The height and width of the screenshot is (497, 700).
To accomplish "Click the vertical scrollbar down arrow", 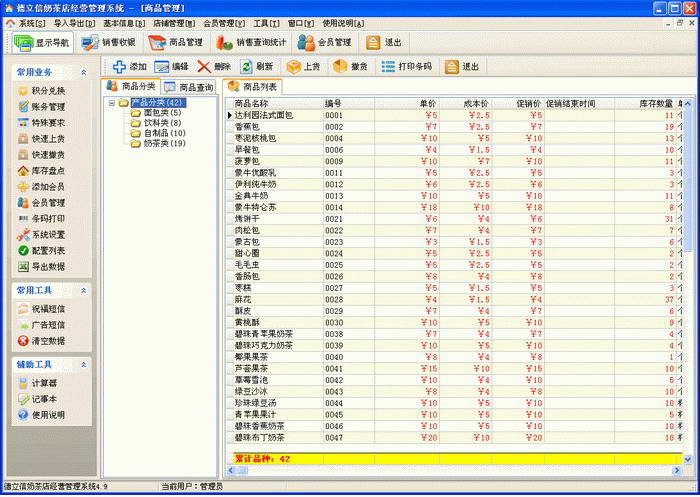I will [688, 459].
